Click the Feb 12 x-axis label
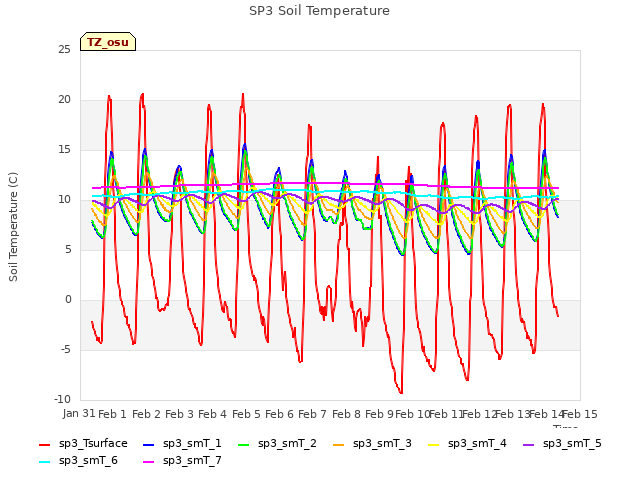The height and width of the screenshot is (480, 640). pos(479,414)
